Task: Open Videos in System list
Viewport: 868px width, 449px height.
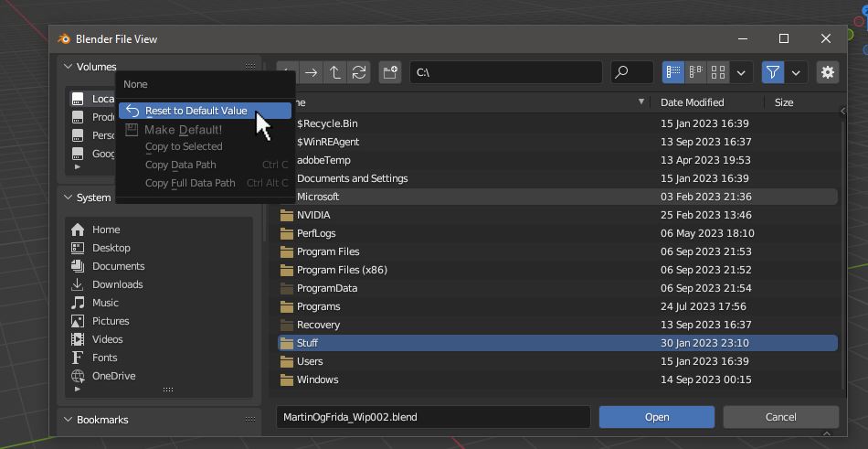Action: point(159,339)
